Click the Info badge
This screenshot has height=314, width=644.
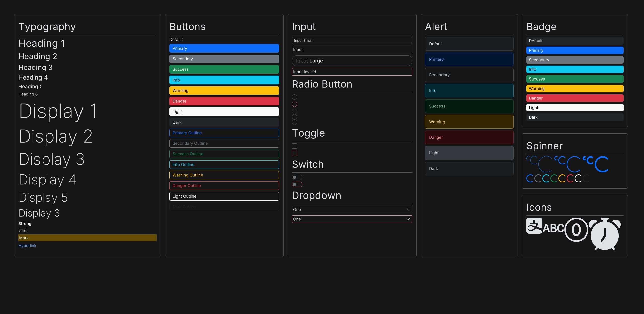[575, 69]
